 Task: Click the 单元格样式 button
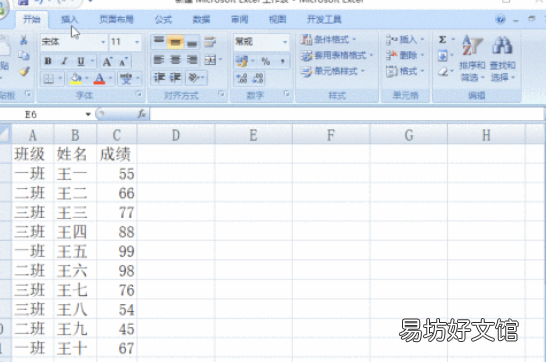(333, 71)
